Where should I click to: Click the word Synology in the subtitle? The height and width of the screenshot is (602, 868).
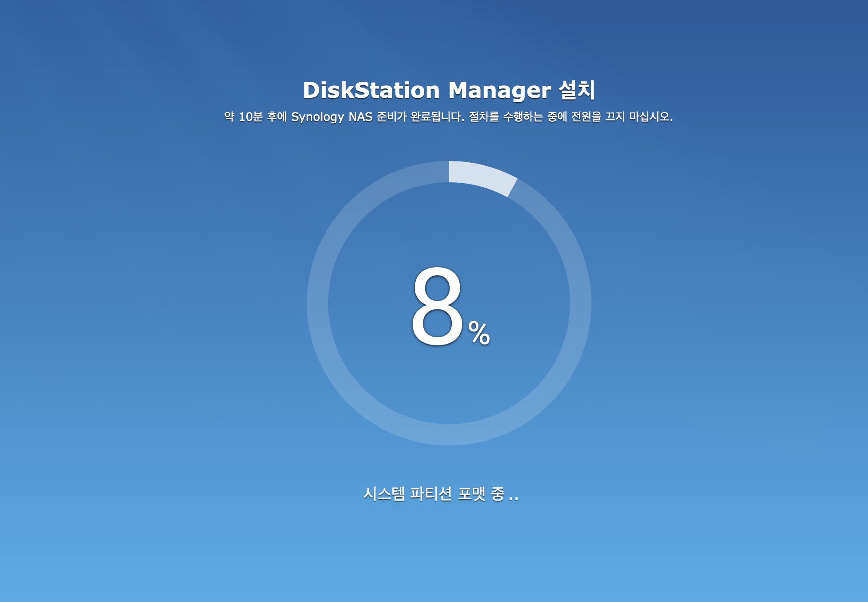point(317,117)
